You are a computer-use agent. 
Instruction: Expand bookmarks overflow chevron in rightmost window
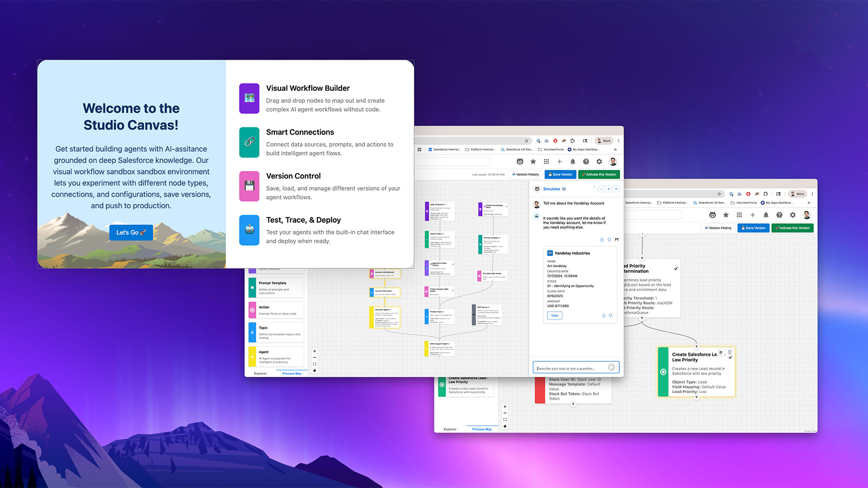point(809,202)
